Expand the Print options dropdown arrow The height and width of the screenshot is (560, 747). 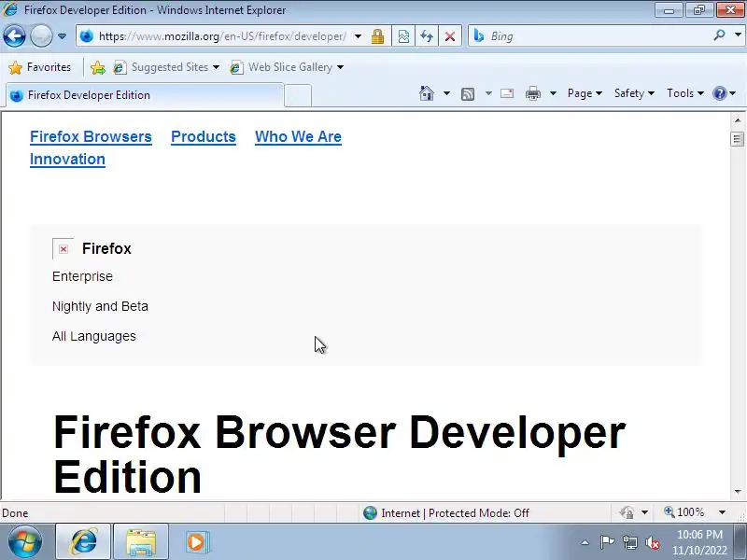coord(553,93)
